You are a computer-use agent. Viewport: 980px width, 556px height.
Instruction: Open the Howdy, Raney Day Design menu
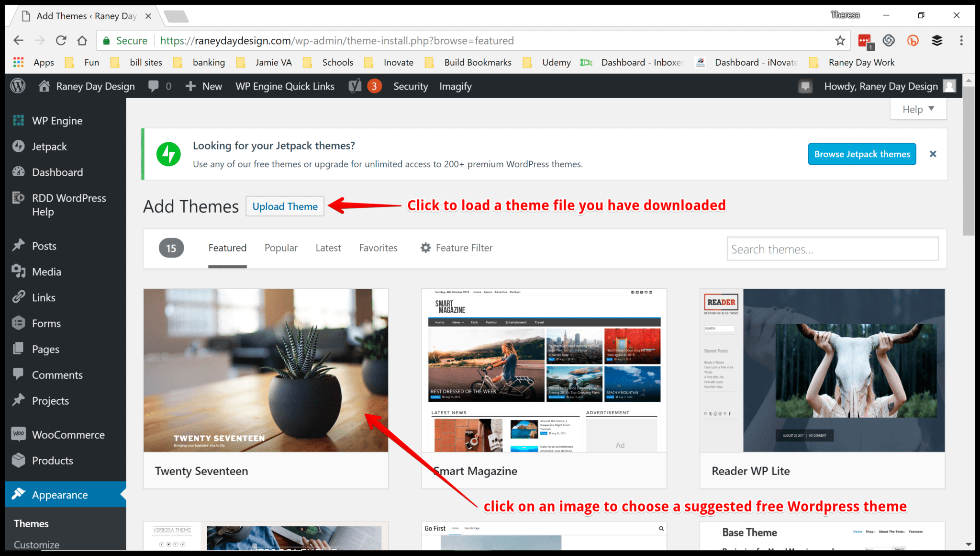(890, 86)
